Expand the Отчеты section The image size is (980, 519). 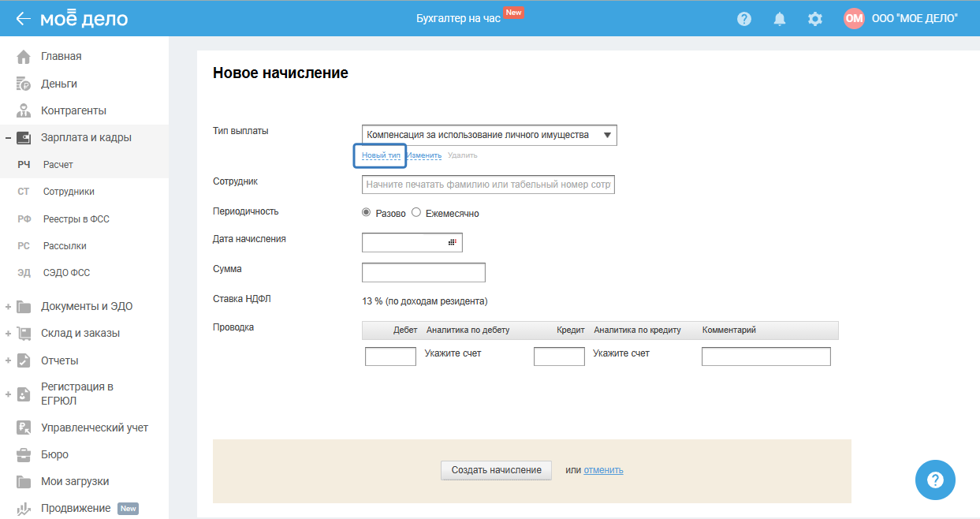(x=8, y=360)
